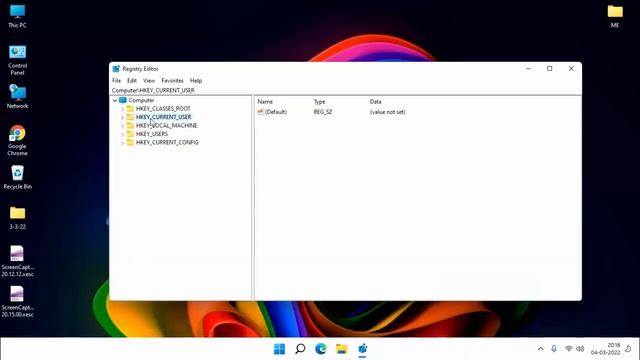Open Recycle Bin desktop icon

tap(17, 178)
